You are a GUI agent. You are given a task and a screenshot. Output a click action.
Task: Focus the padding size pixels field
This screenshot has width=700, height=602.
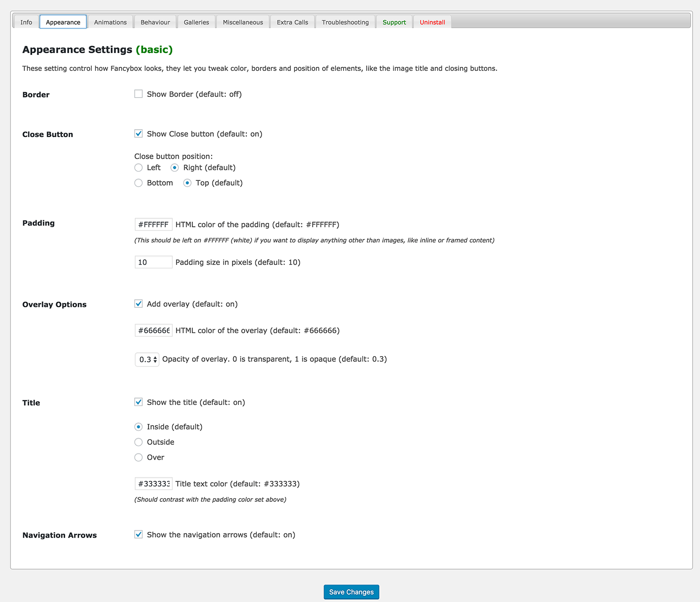(x=154, y=262)
